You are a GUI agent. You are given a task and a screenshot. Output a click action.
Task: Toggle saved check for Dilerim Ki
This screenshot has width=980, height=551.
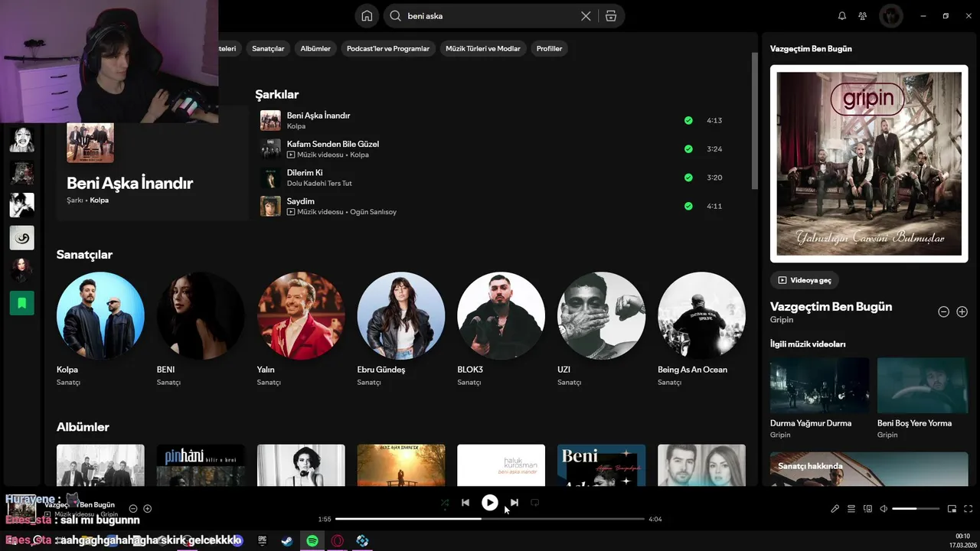point(688,178)
